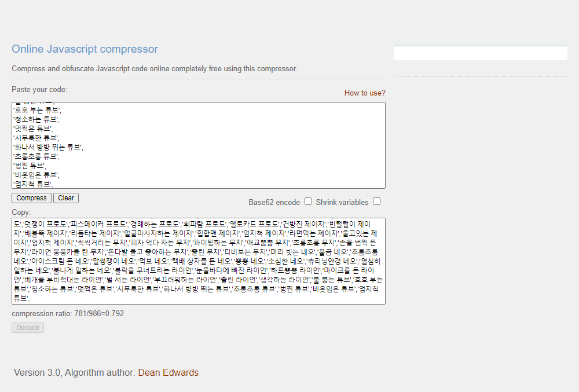Click the blank box in right sidebar
This screenshot has width=579, height=392.
coord(481,53)
